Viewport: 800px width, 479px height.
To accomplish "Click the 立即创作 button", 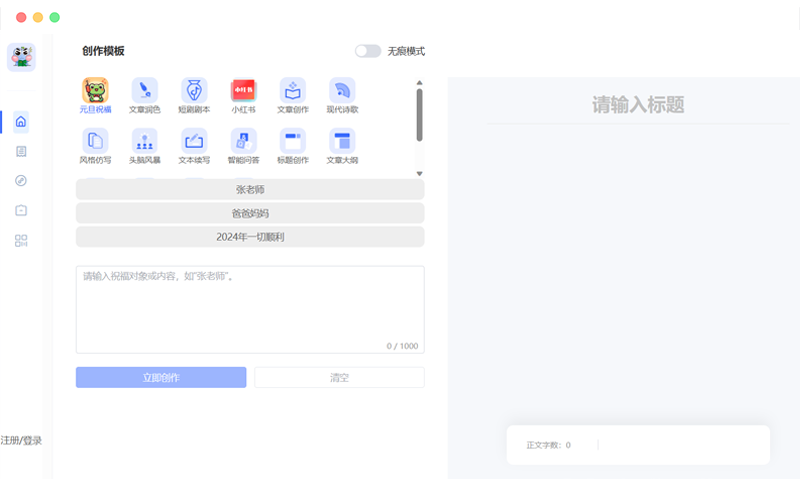I will (161, 378).
